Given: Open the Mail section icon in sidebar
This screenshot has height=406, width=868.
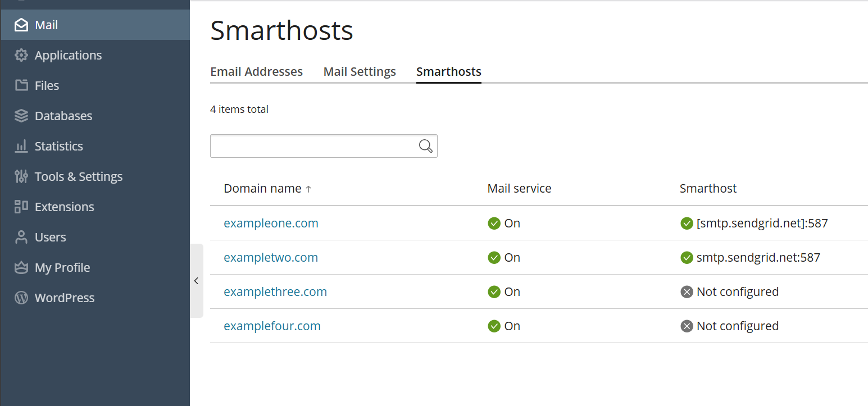Looking at the screenshot, I should [x=21, y=25].
